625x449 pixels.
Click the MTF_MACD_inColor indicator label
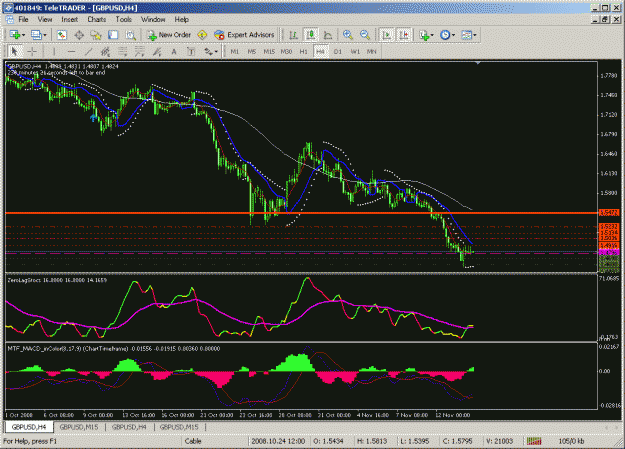(114, 349)
